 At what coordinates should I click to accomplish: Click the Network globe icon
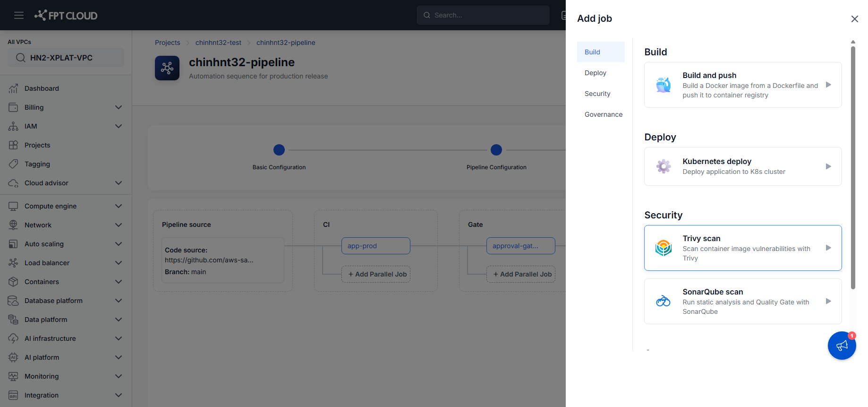coord(13,225)
